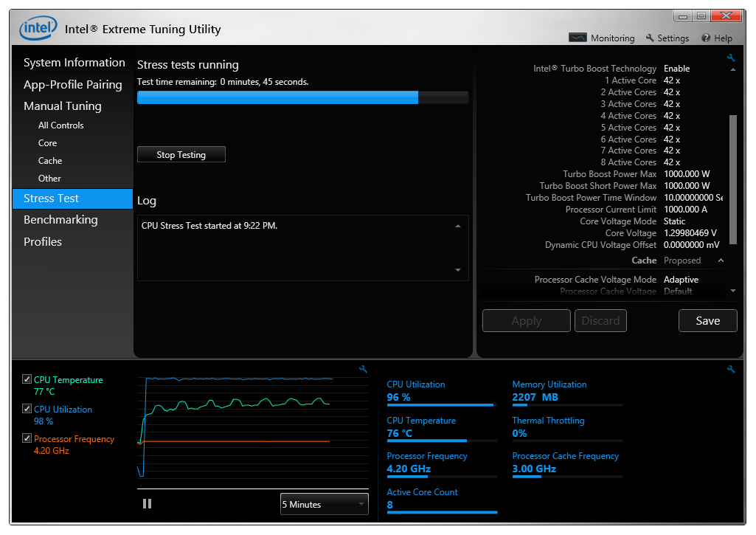The image size is (756, 535).
Task: Open the 5 Minutes time range dropdown
Action: (324, 504)
